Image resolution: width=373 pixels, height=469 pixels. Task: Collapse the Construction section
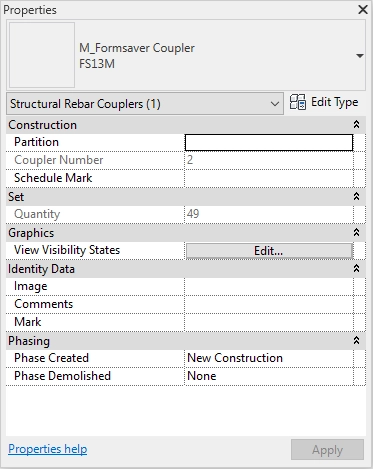pos(356,125)
